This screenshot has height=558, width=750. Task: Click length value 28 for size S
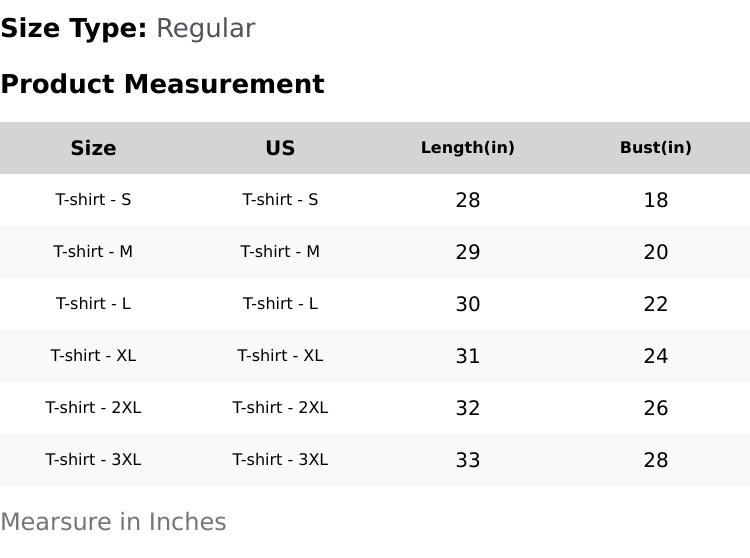point(467,200)
